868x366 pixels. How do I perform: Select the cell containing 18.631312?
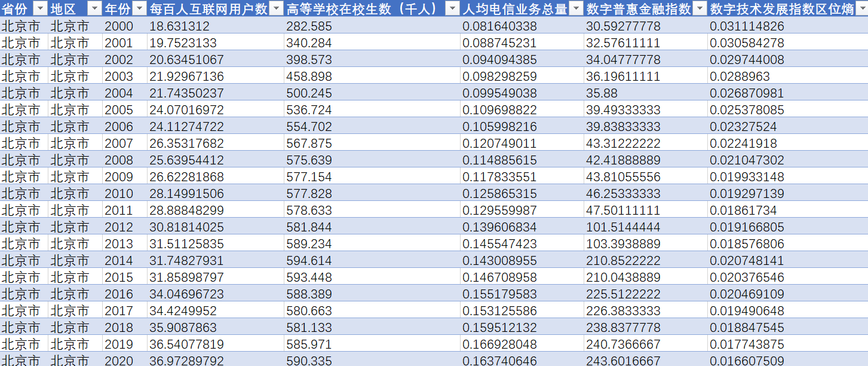coord(215,26)
